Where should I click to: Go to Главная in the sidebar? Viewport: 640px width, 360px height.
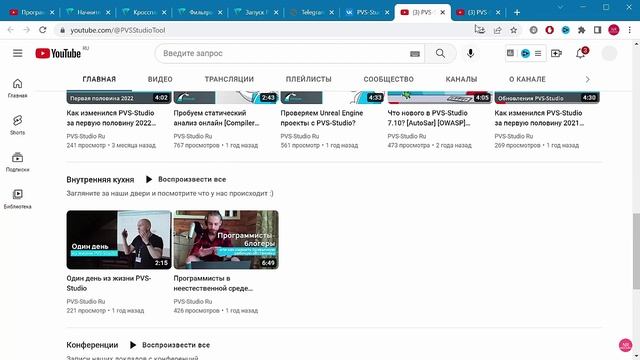18,88
